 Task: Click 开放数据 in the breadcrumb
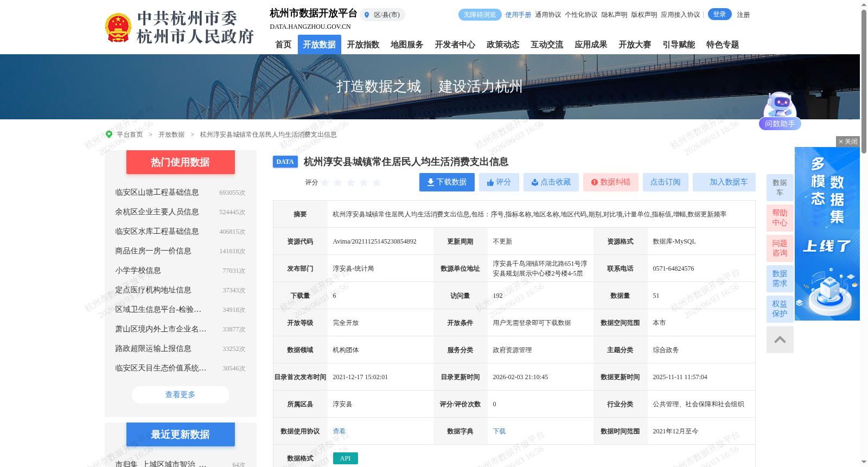point(171,135)
